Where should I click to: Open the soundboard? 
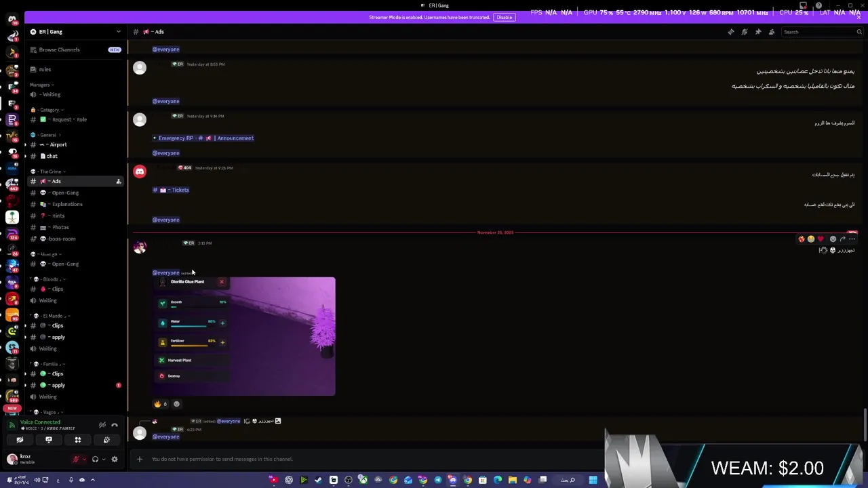point(106,440)
